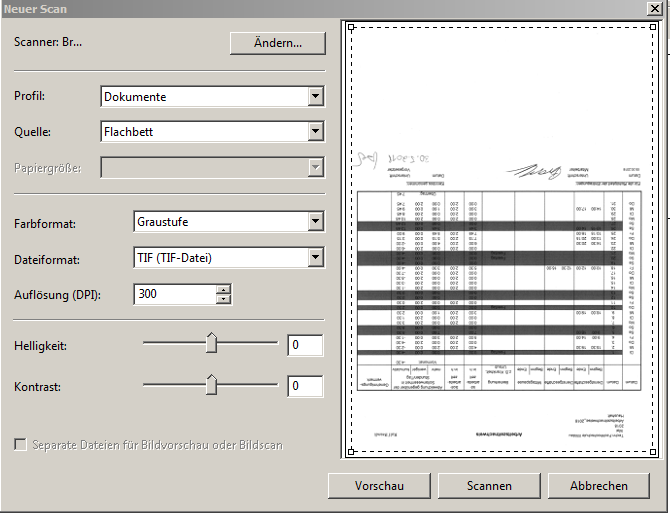Click the top-right crop handle in the preview
This screenshot has height=515, width=670.
tap(653, 27)
